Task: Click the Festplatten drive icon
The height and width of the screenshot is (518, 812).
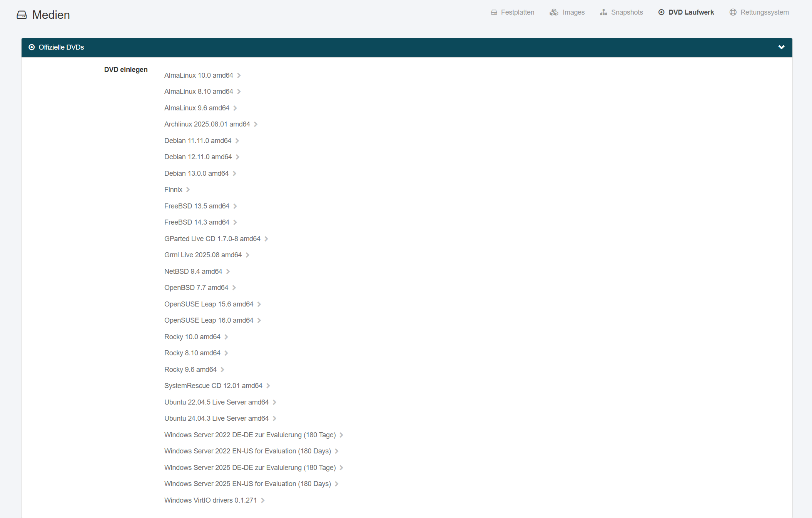Action: click(494, 12)
